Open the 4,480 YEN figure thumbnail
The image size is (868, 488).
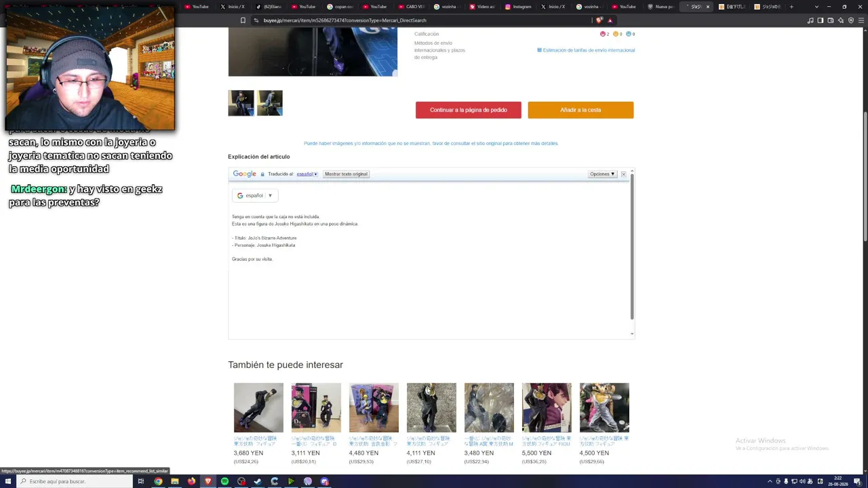(x=374, y=407)
